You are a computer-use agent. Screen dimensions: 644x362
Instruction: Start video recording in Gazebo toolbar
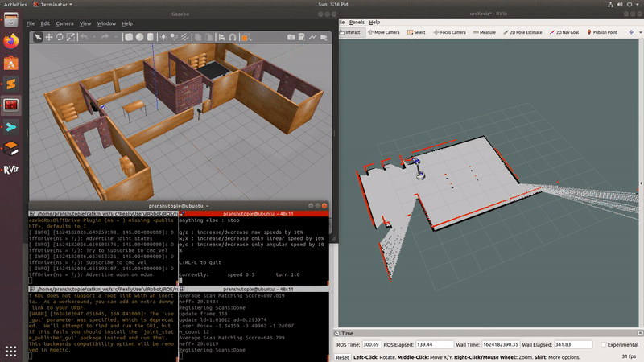coord(324,37)
